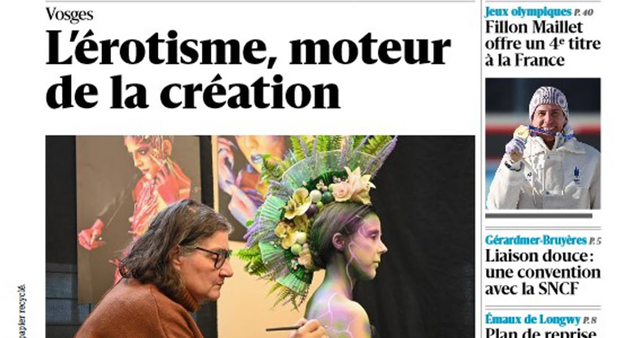
Task: Click the main body-painting photograph
Action: 260,237
